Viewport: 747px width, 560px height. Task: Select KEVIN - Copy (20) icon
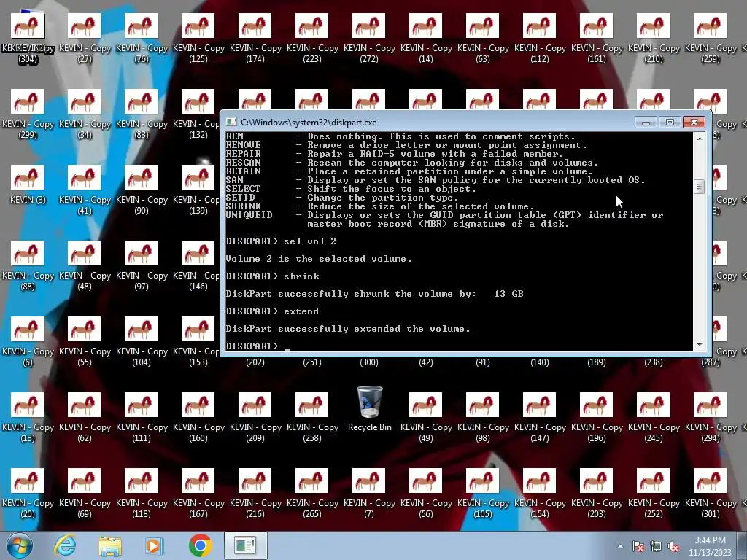coord(28,493)
